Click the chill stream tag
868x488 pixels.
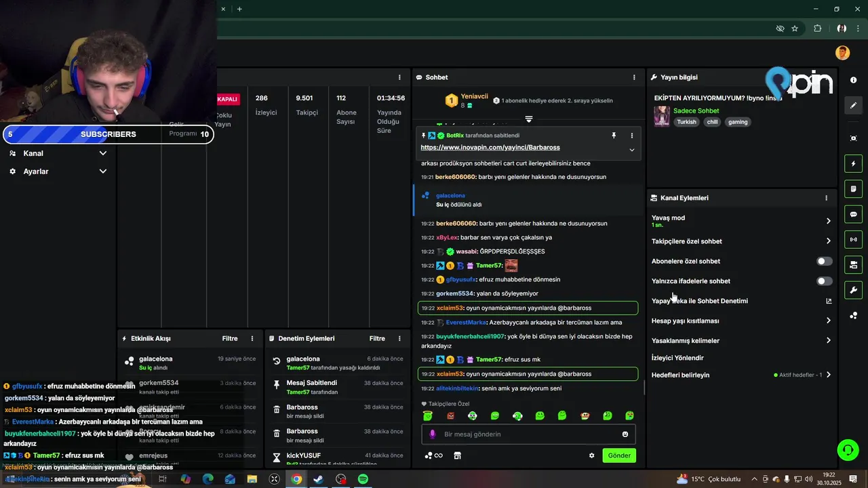pos(712,122)
